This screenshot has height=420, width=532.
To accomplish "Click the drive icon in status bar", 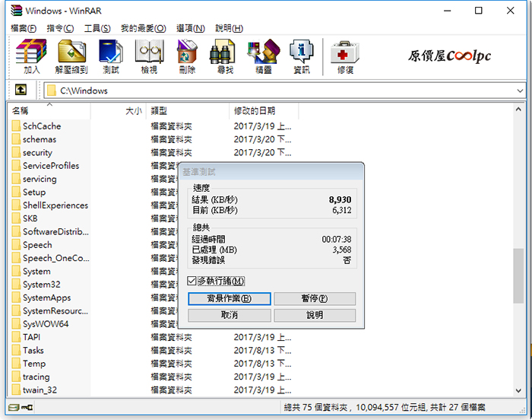I will [x=14, y=407].
